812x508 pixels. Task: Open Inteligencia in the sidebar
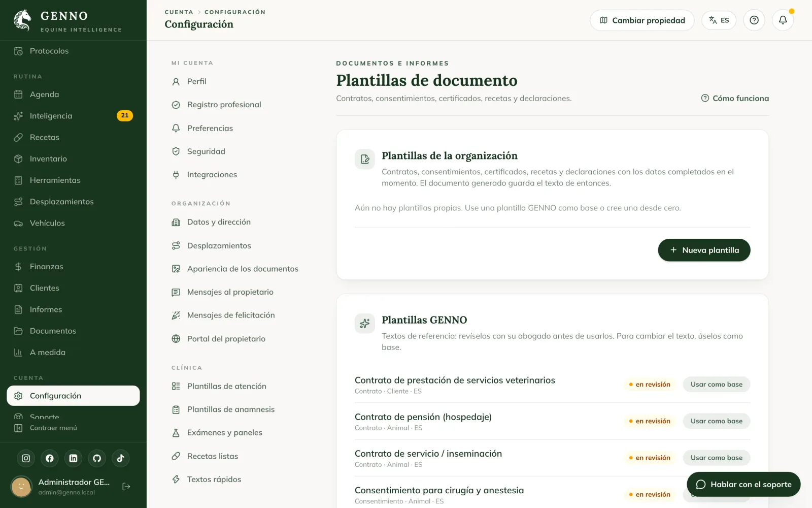[73, 116]
